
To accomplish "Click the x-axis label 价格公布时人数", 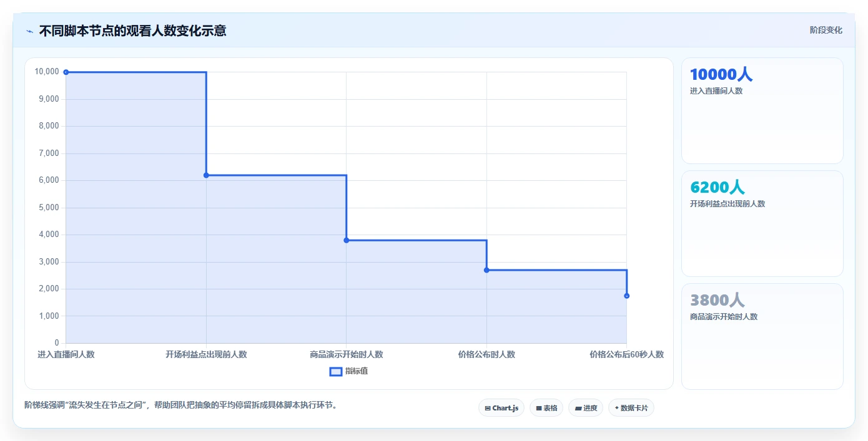I will 486,354.
